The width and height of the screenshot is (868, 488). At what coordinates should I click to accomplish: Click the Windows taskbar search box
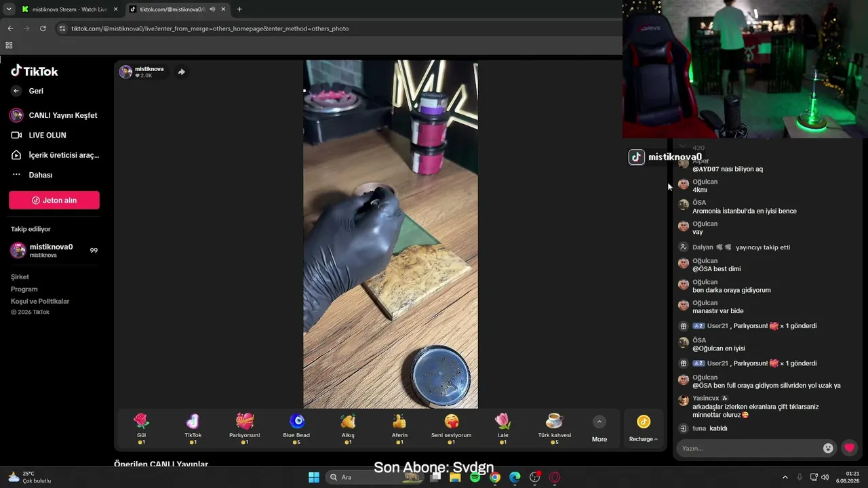tap(374, 477)
